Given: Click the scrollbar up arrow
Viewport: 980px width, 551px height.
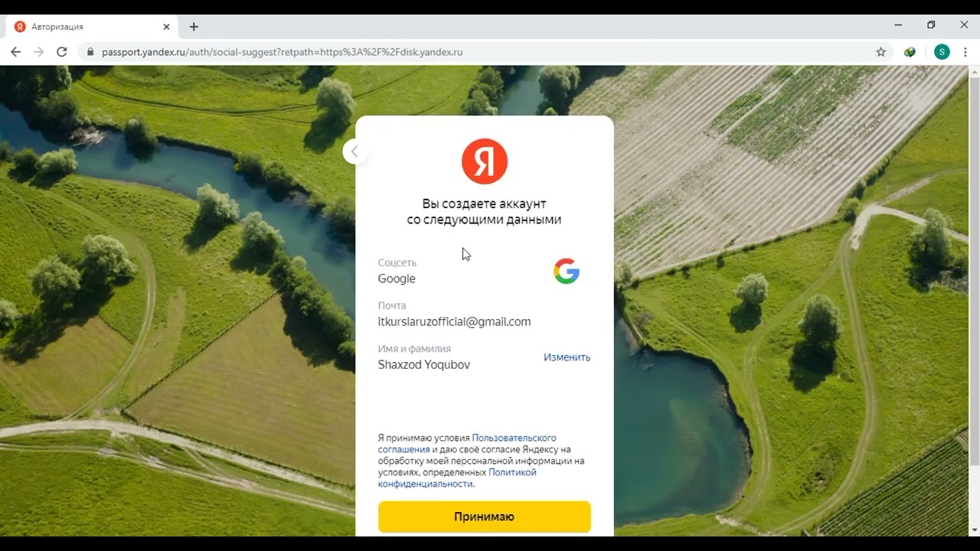Looking at the screenshot, I should [974, 71].
